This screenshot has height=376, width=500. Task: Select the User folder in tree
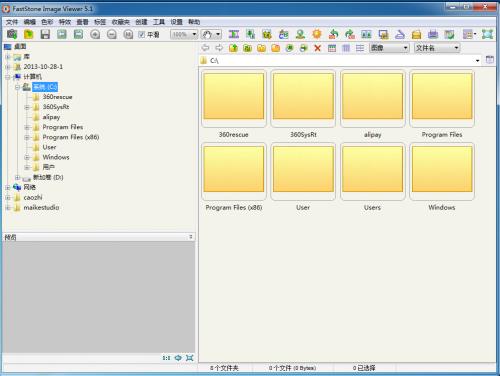49,147
